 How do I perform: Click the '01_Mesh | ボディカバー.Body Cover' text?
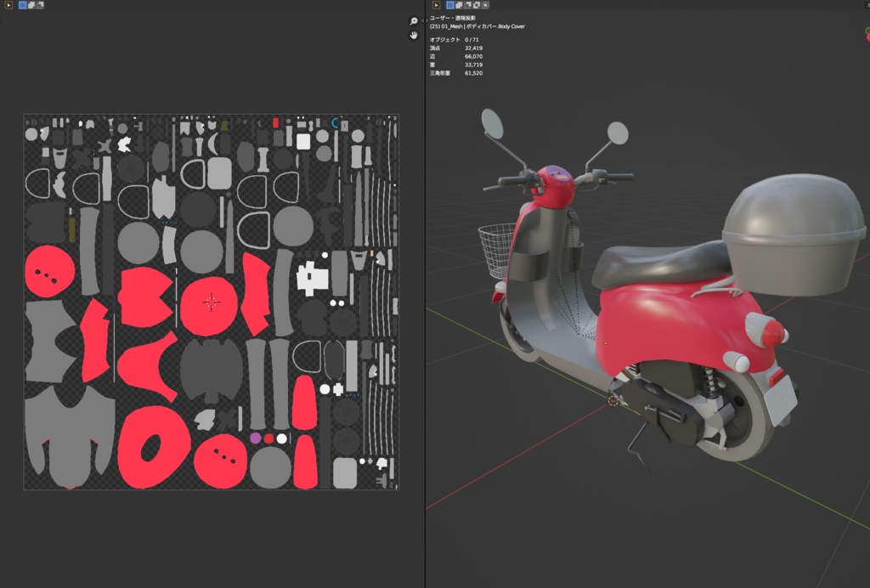point(483,26)
